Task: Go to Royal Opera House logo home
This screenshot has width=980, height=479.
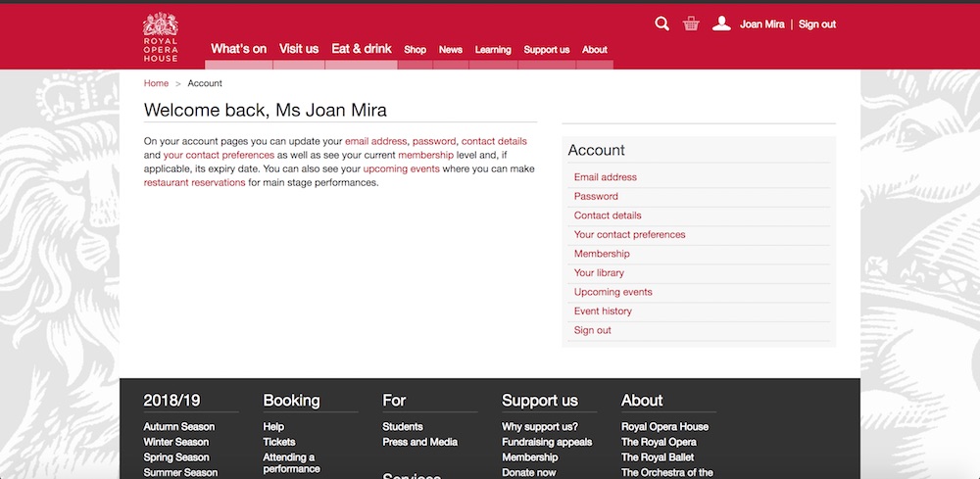Action: pos(161,37)
